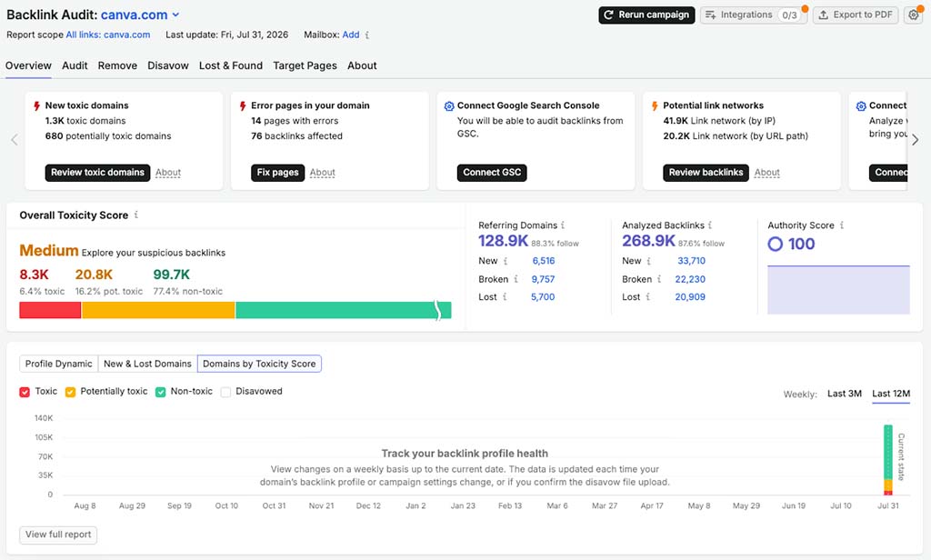Click the Authority Score circle icon
Screen dimensions: 931x560
click(x=775, y=244)
